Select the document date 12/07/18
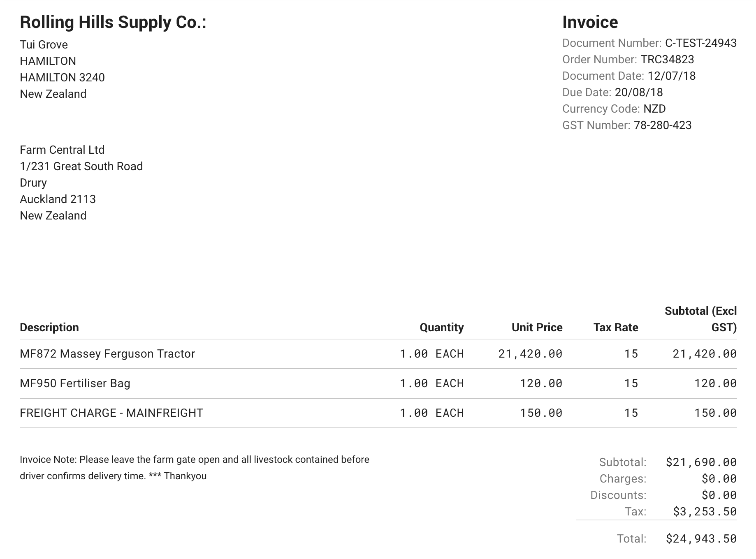 [671, 76]
